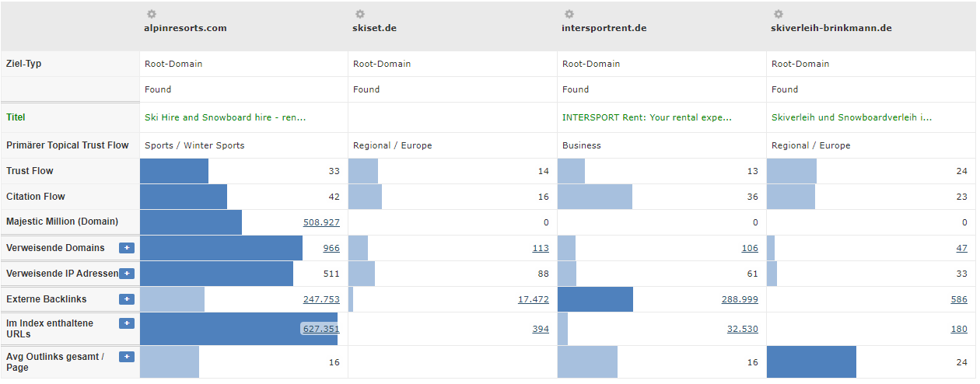Open the 113 referring domains link for skiset.de

tap(541, 248)
